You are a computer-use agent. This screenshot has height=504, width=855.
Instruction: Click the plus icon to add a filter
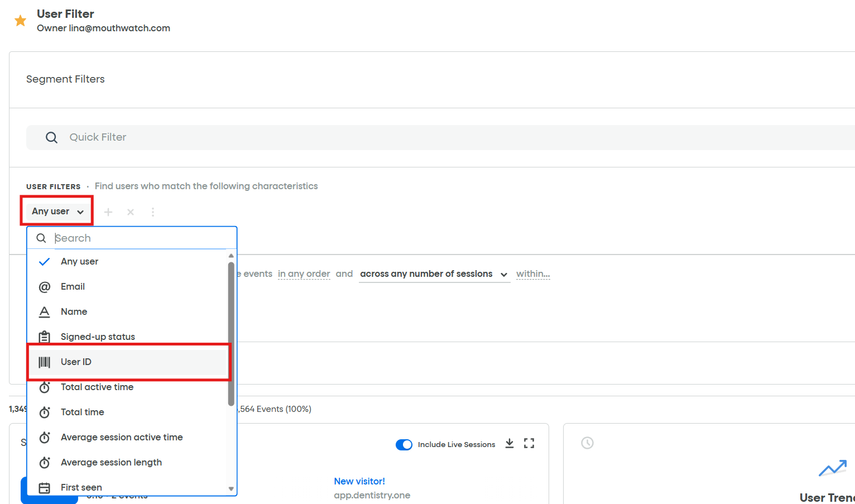pos(108,212)
